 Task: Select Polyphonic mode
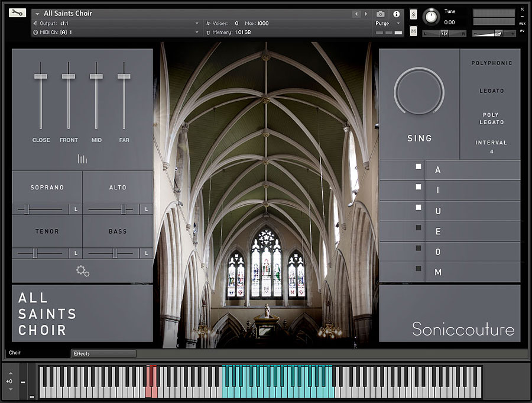click(x=491, y=63)
